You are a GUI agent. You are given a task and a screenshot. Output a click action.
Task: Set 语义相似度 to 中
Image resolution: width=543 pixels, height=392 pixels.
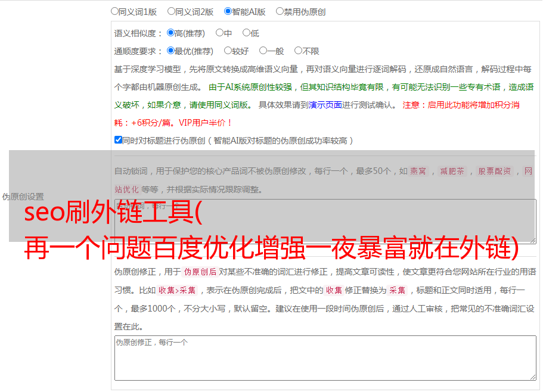[219, 33]
